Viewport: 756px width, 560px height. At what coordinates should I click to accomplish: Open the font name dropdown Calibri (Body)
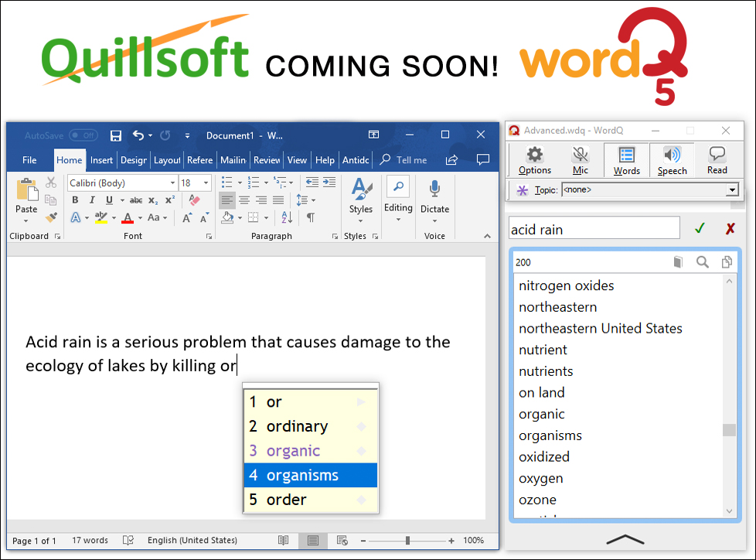172,183
